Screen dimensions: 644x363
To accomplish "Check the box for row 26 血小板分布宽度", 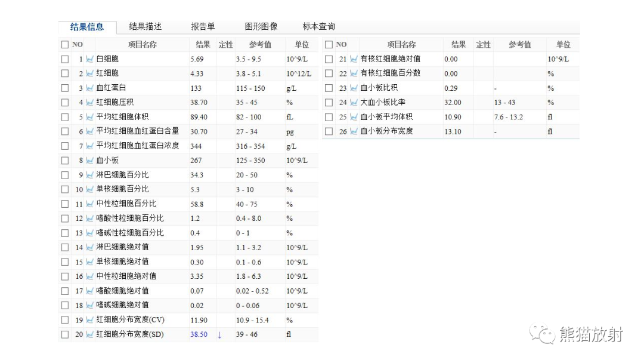I will click(329, 131).
